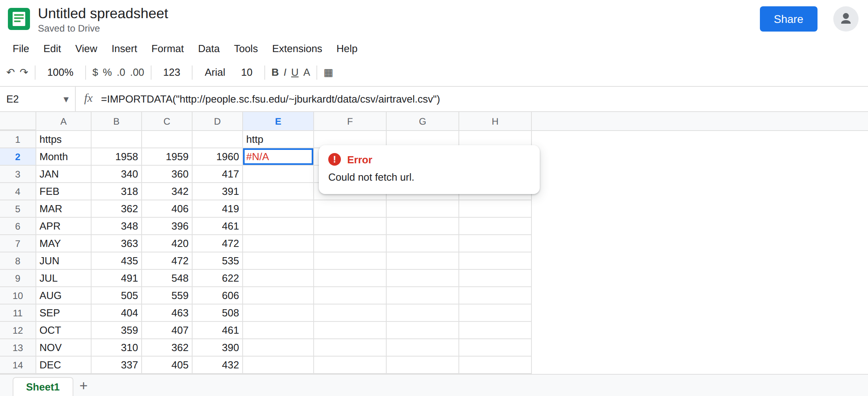Toggle underline formatting

pyautogui.click(x=295, y=73)
